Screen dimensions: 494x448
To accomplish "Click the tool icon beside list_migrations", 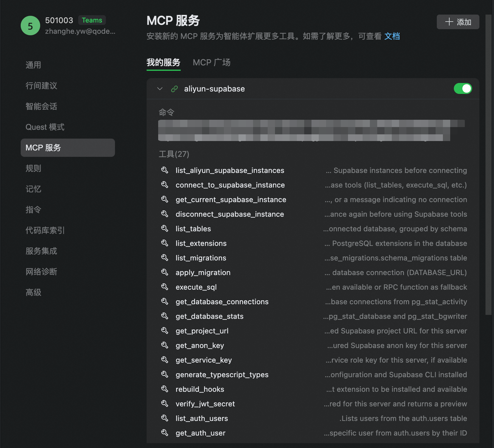I will coord(165,257).
